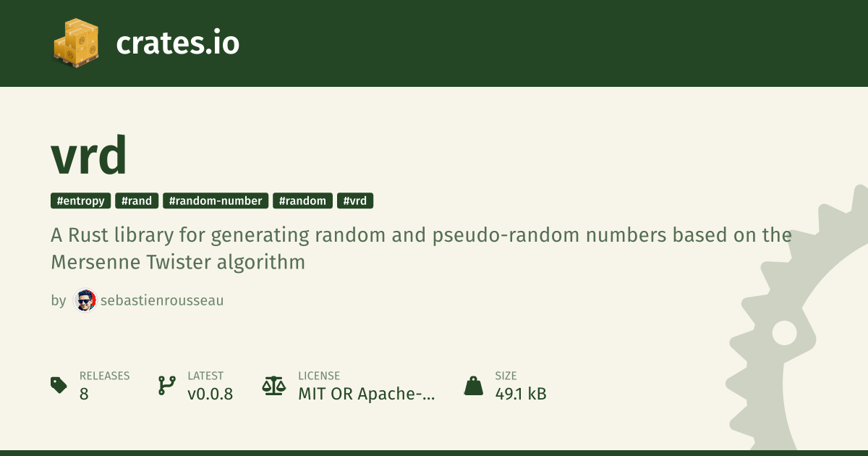This screenshot has width=868, height=456.
Task: Click the sebastienrousseau avatar image
Action: [x=85, y=300]
